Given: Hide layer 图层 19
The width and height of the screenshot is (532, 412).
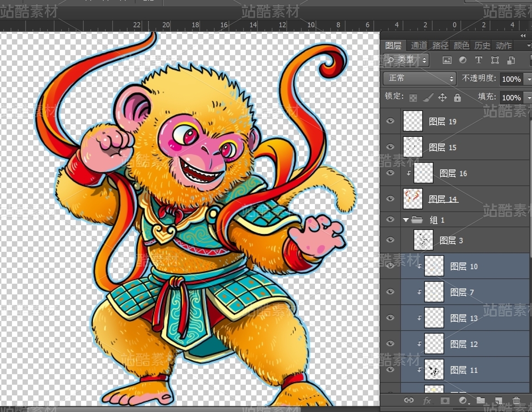Looking at the screenshot, I should [x=390, y=121].
